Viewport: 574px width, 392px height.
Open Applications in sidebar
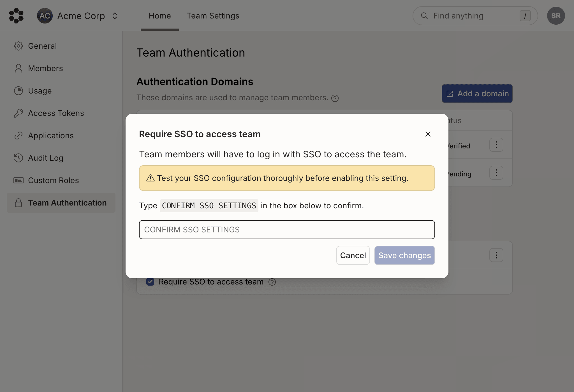61,136
